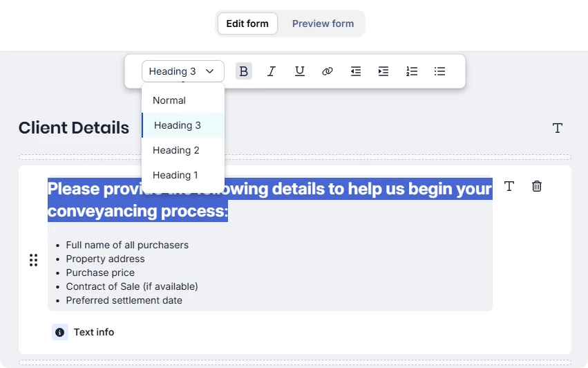Click the text format icon next to trash
588x368 pixels.
509,186
